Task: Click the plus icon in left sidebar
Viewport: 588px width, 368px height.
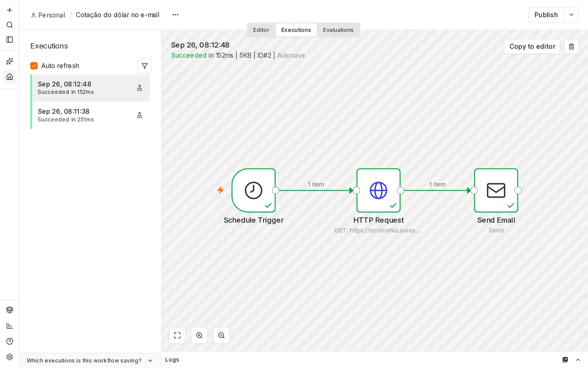Action: tap(10, 10)
